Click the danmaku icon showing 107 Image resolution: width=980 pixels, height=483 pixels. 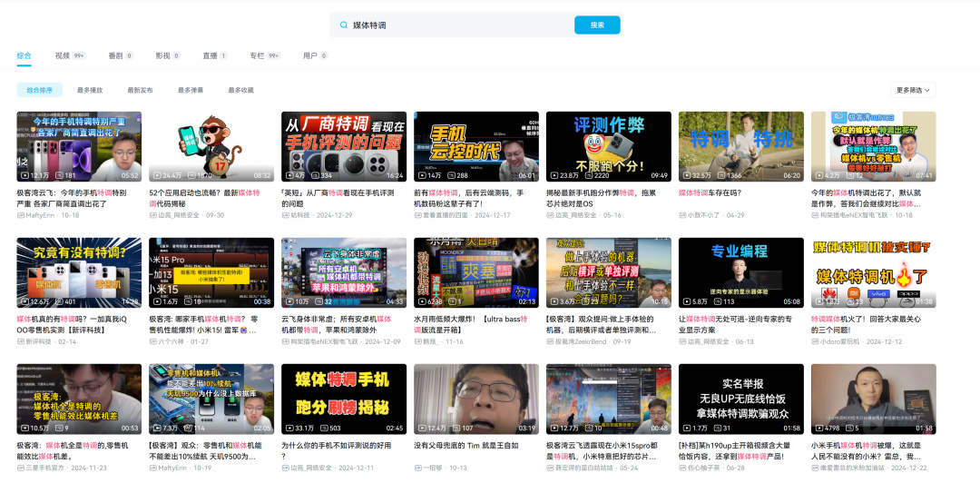[456, 429]
